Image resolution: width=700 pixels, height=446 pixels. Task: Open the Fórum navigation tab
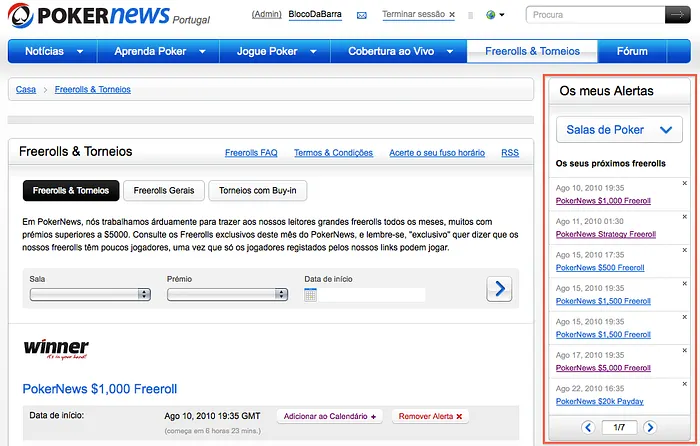[632, 51]
